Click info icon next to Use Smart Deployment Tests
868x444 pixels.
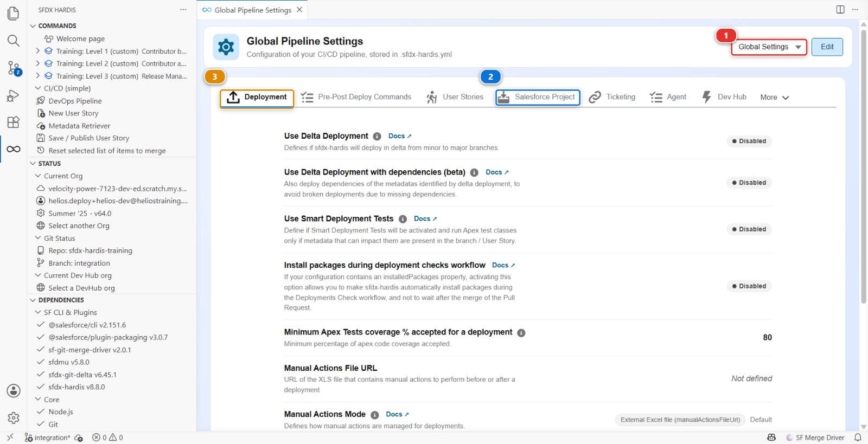click(x=403, y=219)
